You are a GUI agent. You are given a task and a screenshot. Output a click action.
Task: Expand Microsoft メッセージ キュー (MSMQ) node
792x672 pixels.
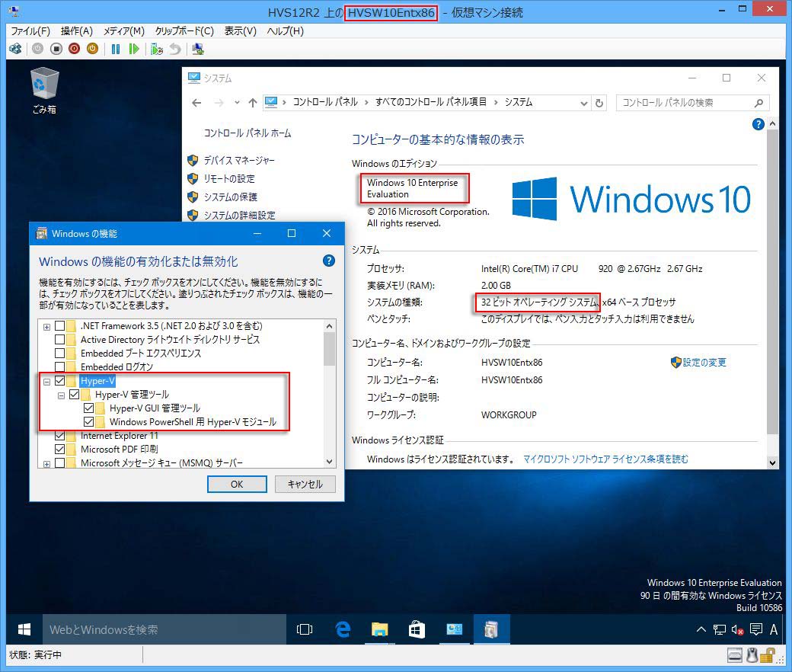(46, 464)
